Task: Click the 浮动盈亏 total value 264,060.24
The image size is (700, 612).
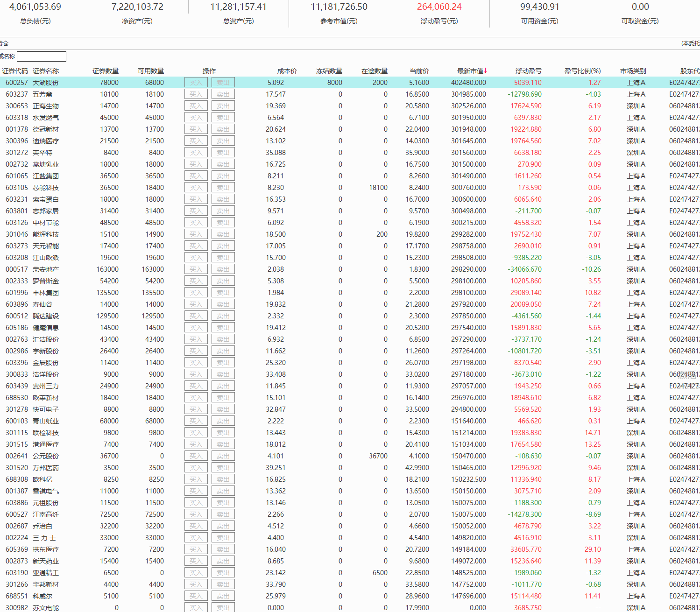Action: coord(439,7)
